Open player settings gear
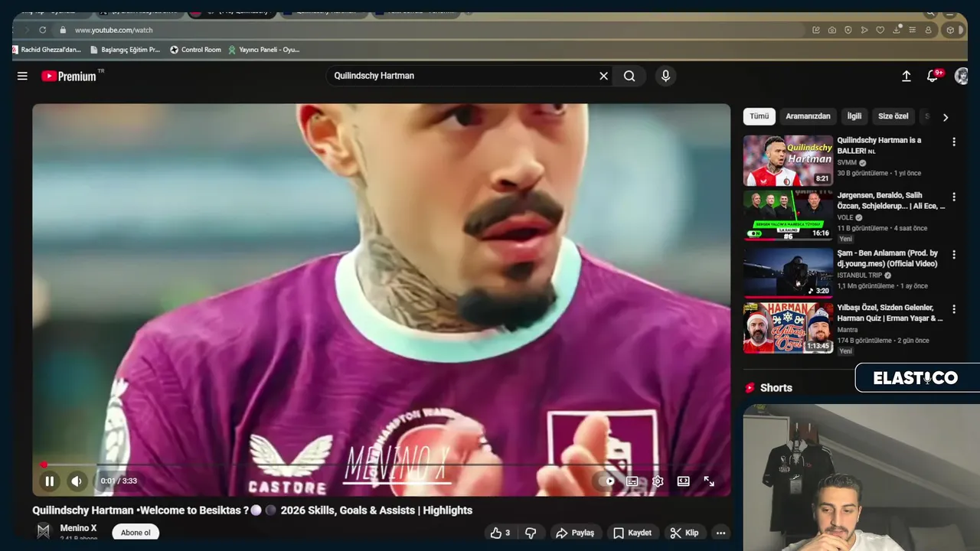The height and width of the screenshot is (551, 980). (658, 481)
